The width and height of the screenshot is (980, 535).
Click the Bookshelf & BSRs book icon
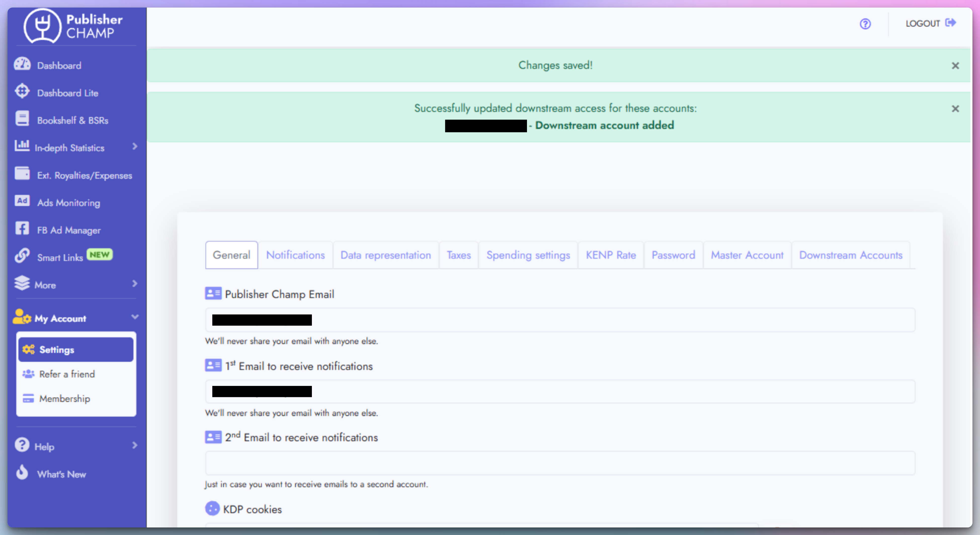click(22, 119)
